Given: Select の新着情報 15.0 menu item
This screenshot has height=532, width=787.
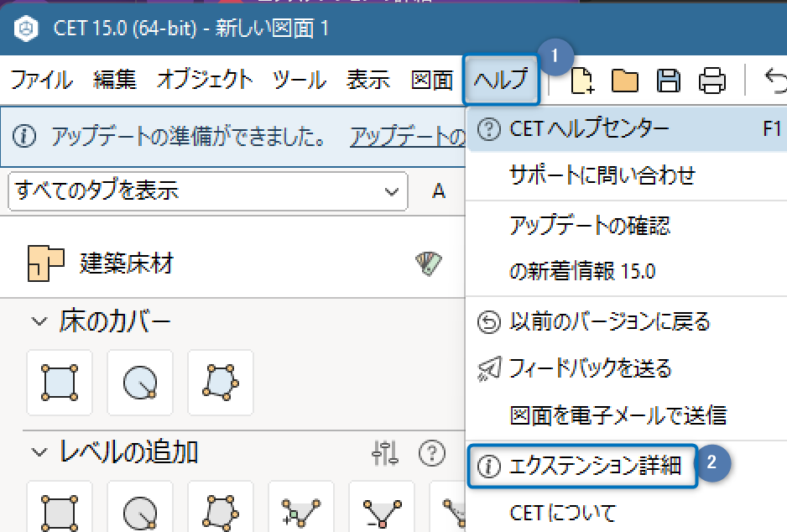Looking at the screenshot, I should (628, 271).
